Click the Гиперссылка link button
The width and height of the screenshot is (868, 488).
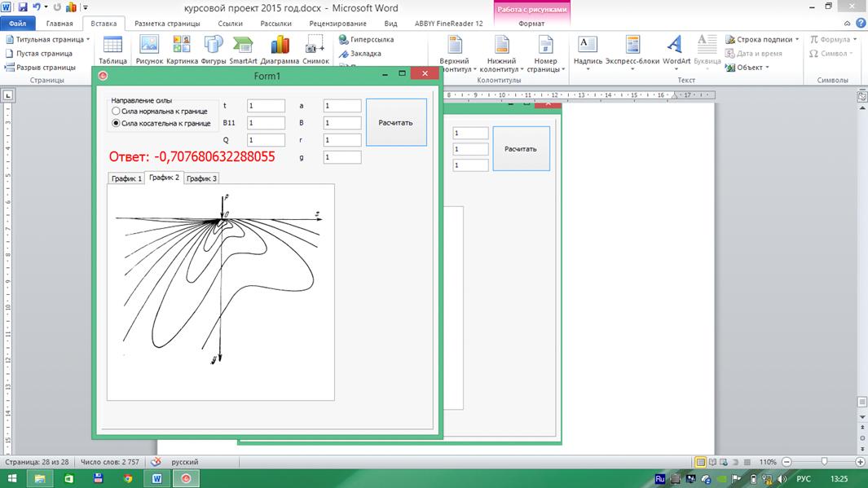(371, 39)
